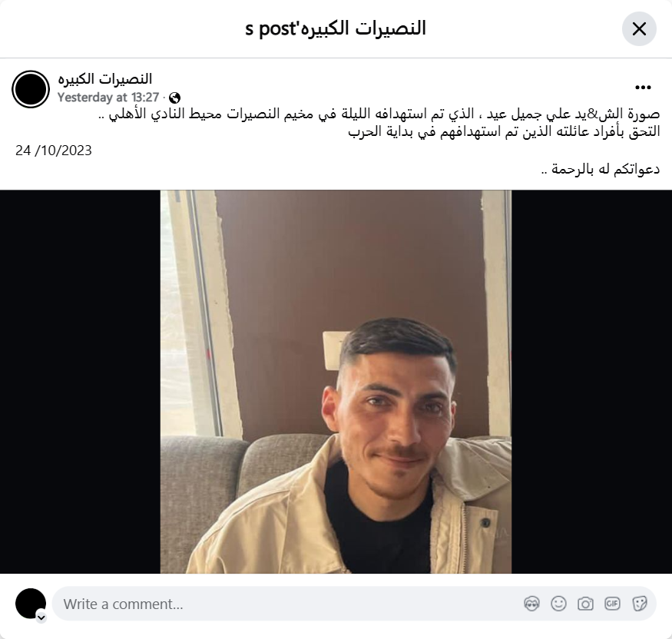Open the posted photo of the man
This screenshot has height=639, width=672.
coord(336,382)
